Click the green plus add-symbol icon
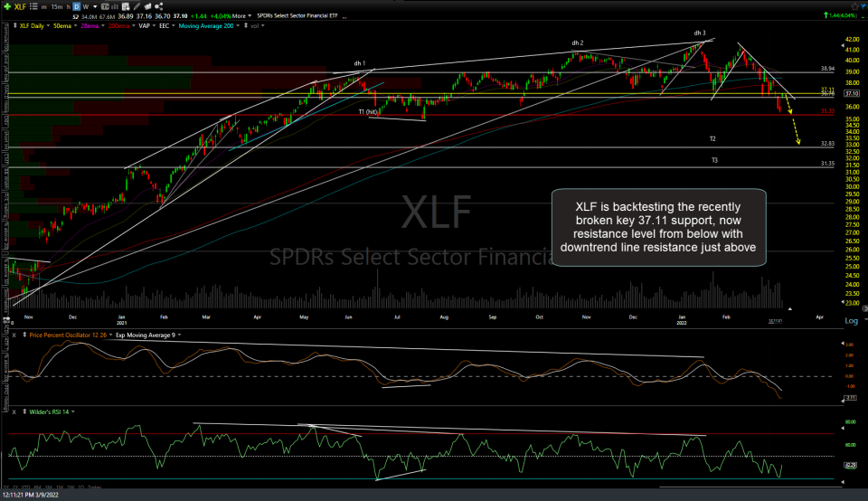Screen dimensions: 868x501 click(7, 6)
